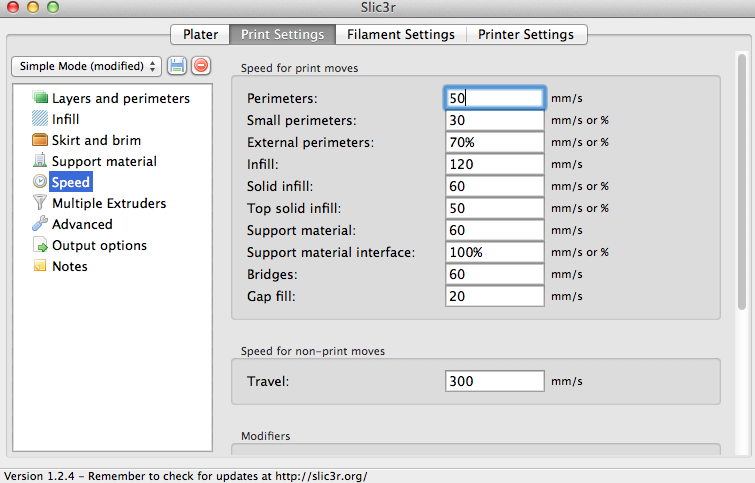Expand the Simple Mode preset dropdown

pyautogui.click(x=86, y=66)
